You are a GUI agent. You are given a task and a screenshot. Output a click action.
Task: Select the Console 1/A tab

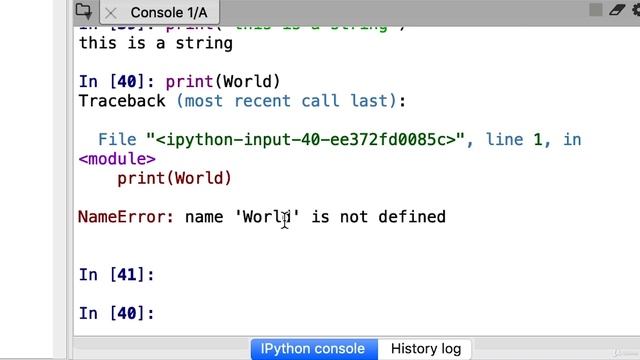(160, 13)
